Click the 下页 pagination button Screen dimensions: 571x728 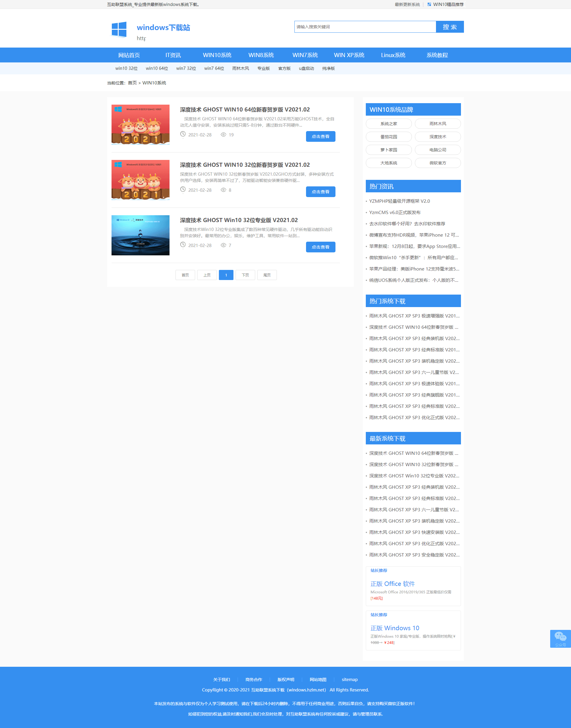click(245, 275)
